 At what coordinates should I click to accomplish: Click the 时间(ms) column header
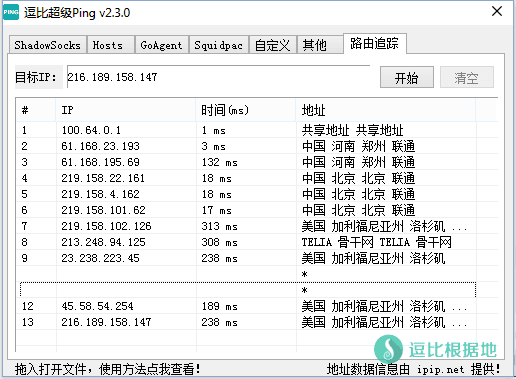pos(246,110)
